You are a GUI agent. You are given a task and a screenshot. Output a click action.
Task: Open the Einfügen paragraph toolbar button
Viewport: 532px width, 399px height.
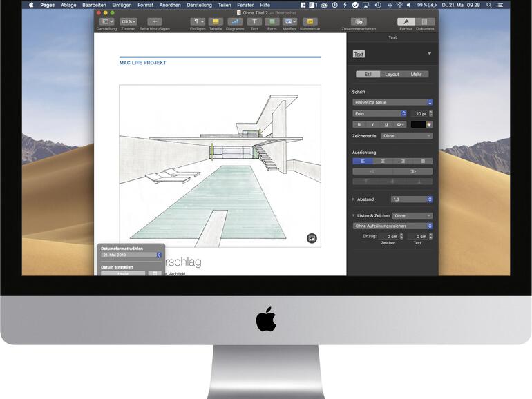pos(198,21)
